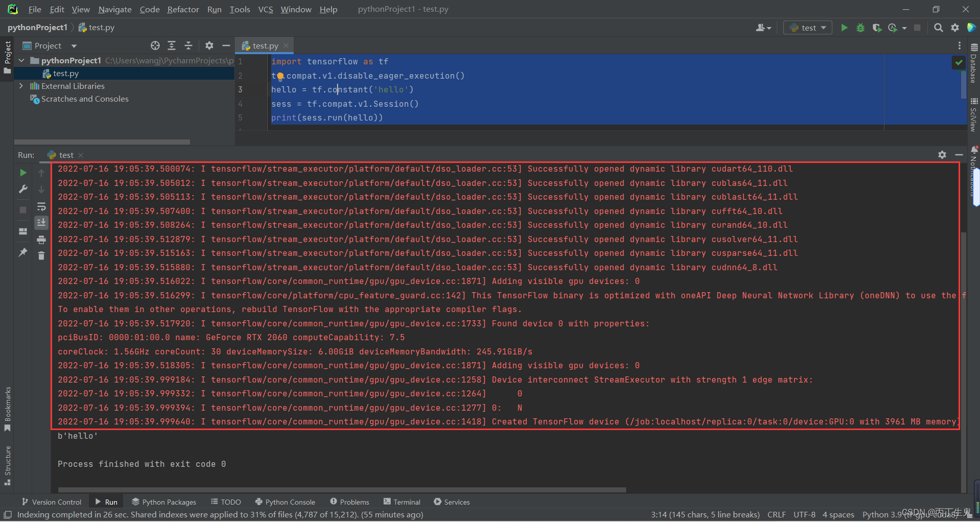
Task: Print the console output
Action: tap(41, 240)
